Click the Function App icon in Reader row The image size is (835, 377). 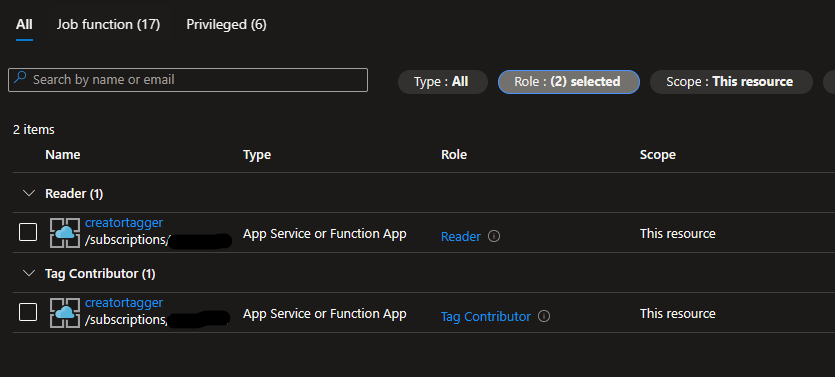pos(65,233)
